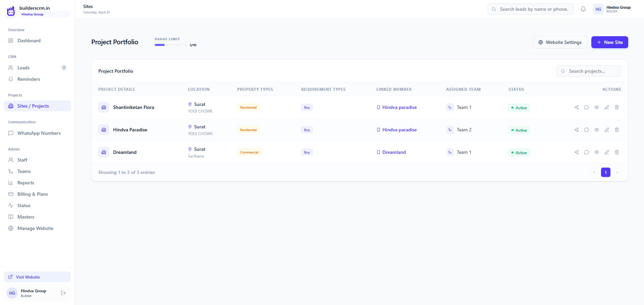Share the Shantiniketan Flora project

(x=577, y=107)
